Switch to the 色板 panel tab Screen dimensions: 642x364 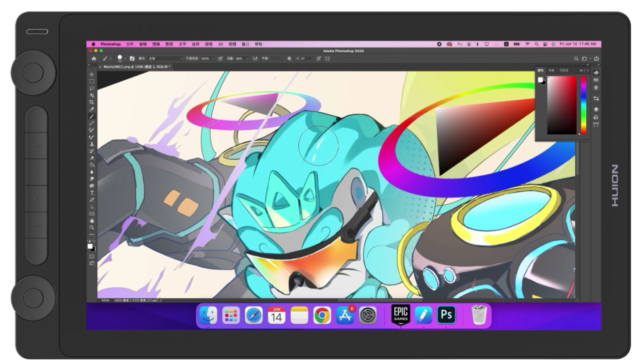(x=551, y=71)
